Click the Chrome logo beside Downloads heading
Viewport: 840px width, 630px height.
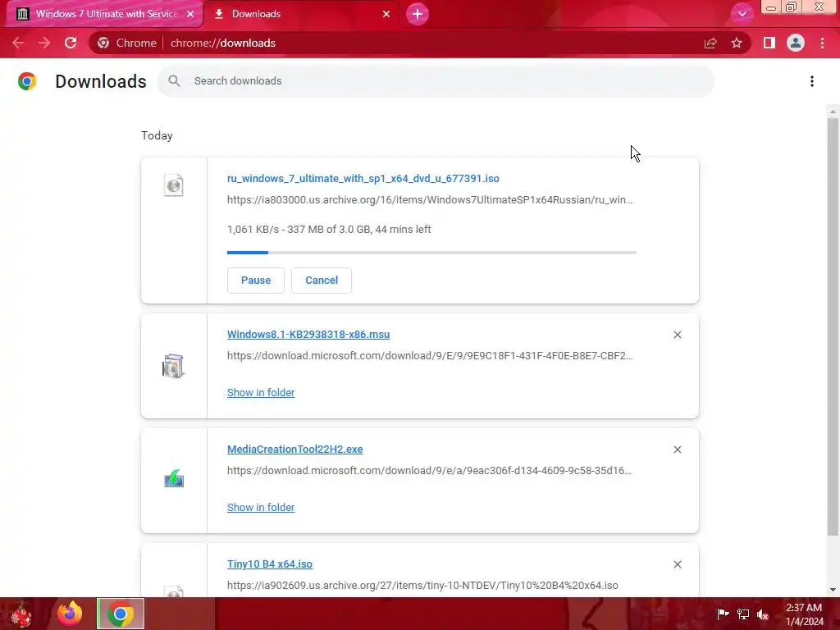click(x=27, y=81)
